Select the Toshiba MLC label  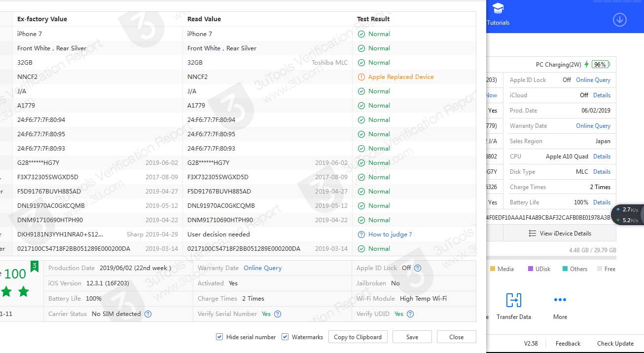[x=329, y=63]
